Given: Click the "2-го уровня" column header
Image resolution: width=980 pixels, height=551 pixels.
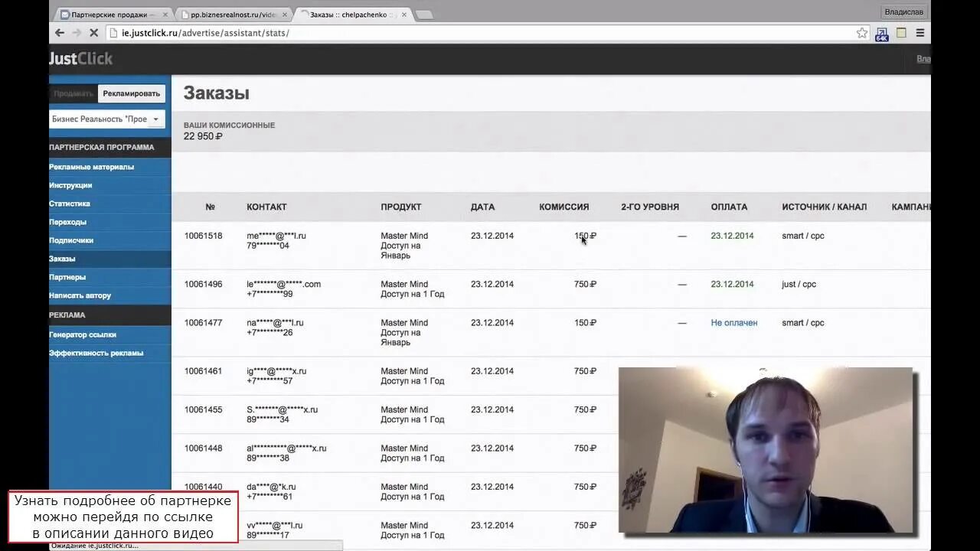Looking at the screenshot, I should (650, 207).
